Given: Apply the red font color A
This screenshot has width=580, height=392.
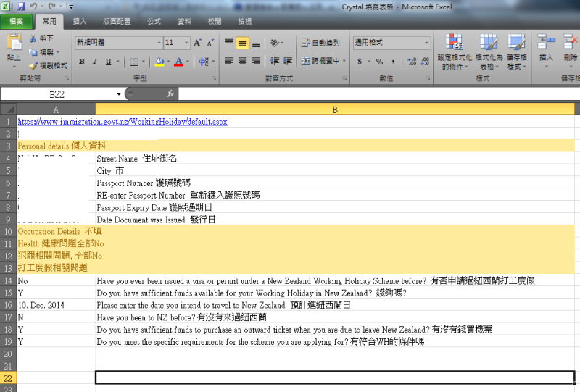Looking at the screenshot, I should point(178,62).
